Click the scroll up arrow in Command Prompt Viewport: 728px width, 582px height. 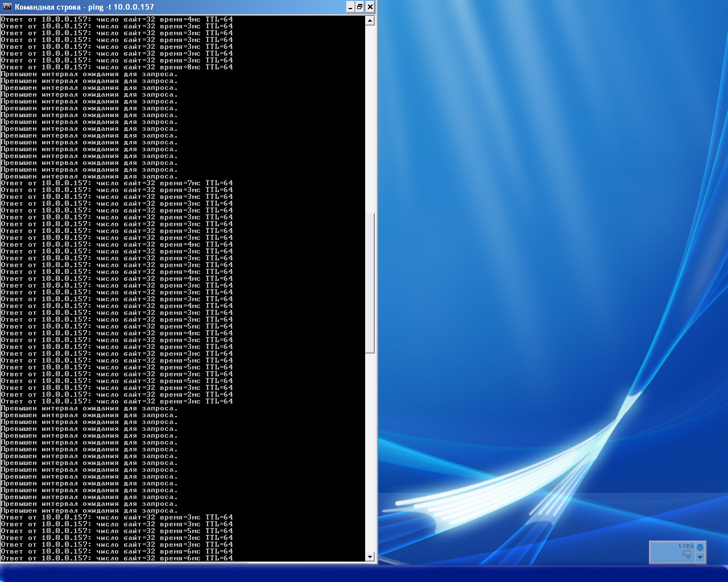tap(370, 20)
